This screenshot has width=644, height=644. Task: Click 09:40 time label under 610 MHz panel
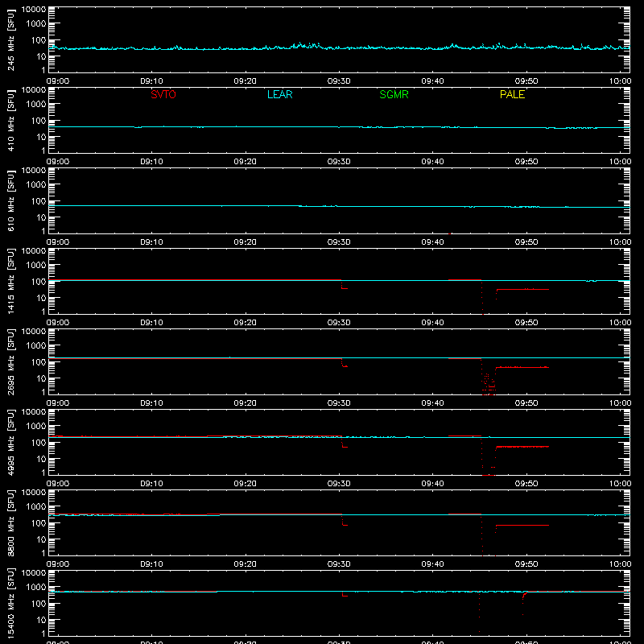pyautogui.click(x=432, y=242)
